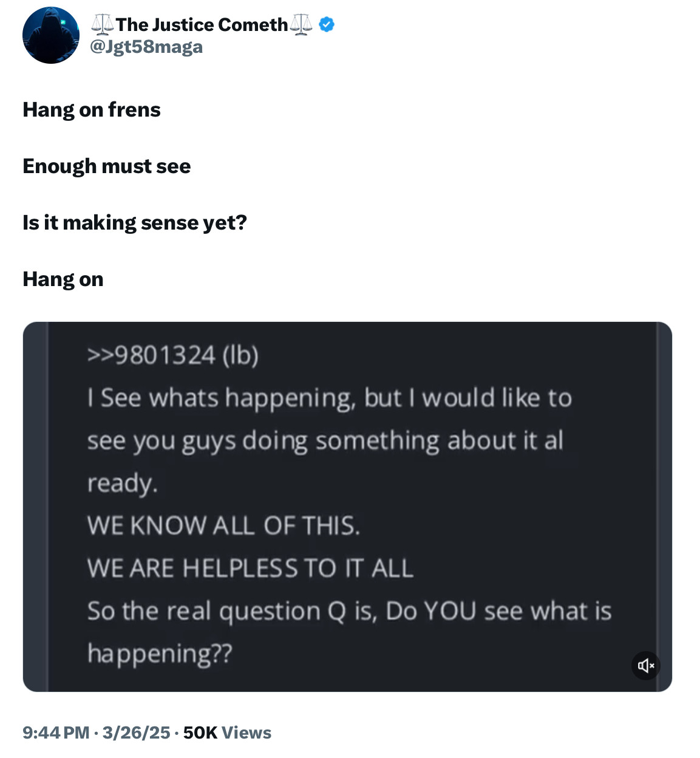Image resolution: width=700 pixels, height=758 pixels.
Task: Click the scales emoji after the display name
Action: point(301,24)
